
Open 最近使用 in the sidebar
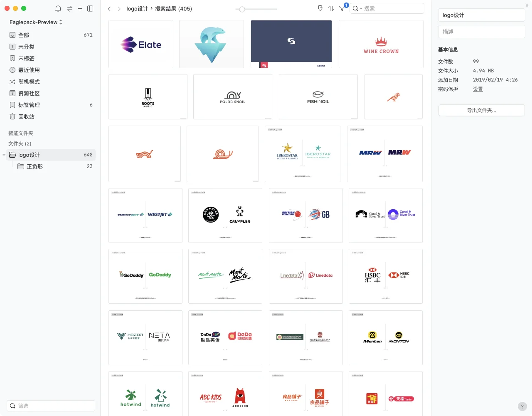[51, 70]
